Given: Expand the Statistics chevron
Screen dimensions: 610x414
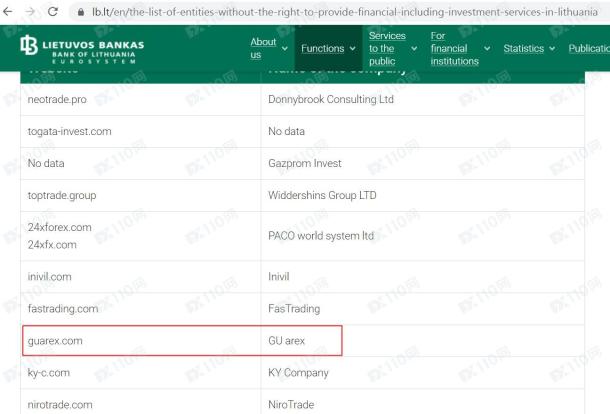Looking at the screenshot, I should coord(552,49).
